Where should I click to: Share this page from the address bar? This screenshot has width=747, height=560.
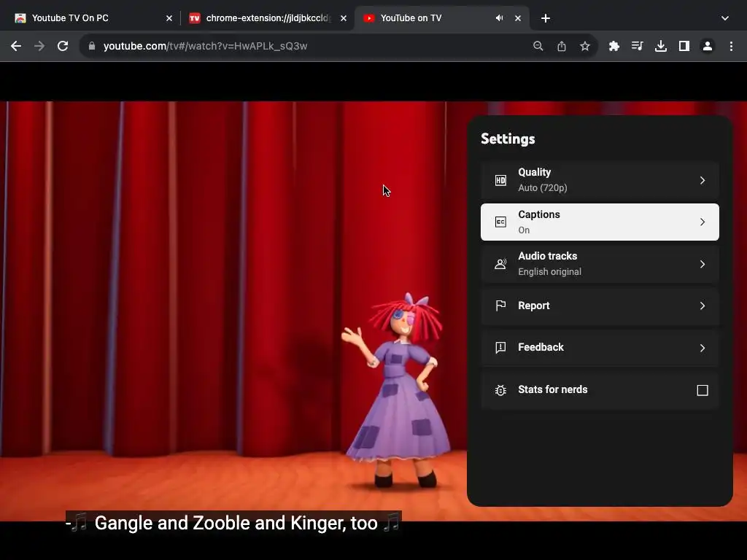pos(562,46)
